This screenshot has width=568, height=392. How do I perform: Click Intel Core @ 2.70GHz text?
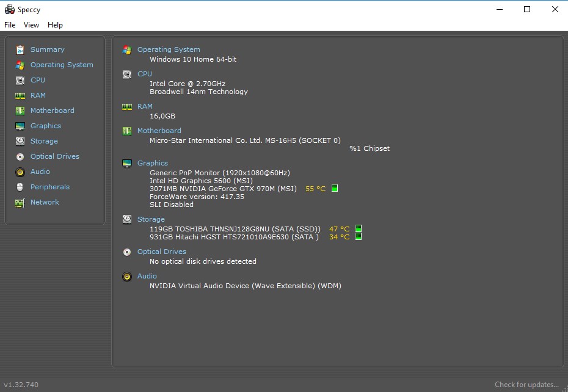pyautogui.click(x=188, y=84)
